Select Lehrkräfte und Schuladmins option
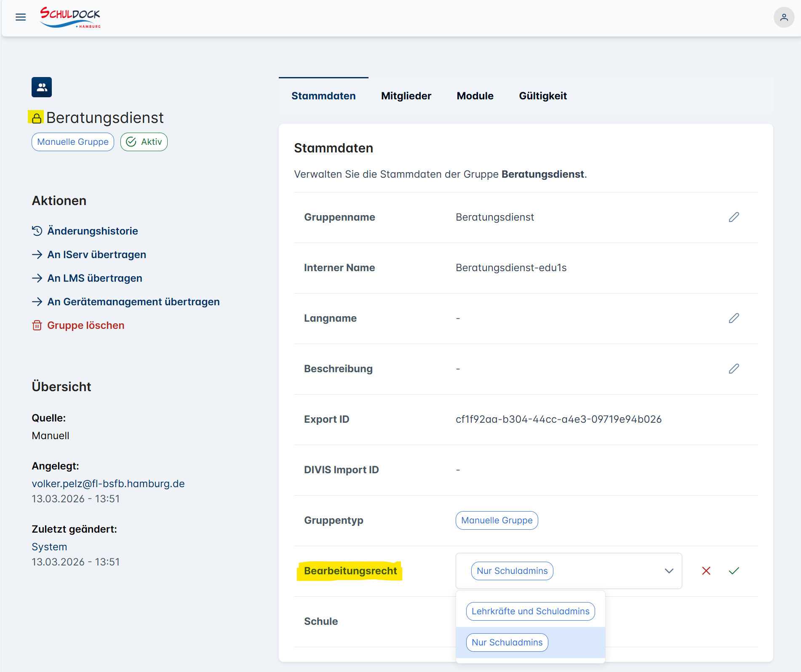 point(530,611)
